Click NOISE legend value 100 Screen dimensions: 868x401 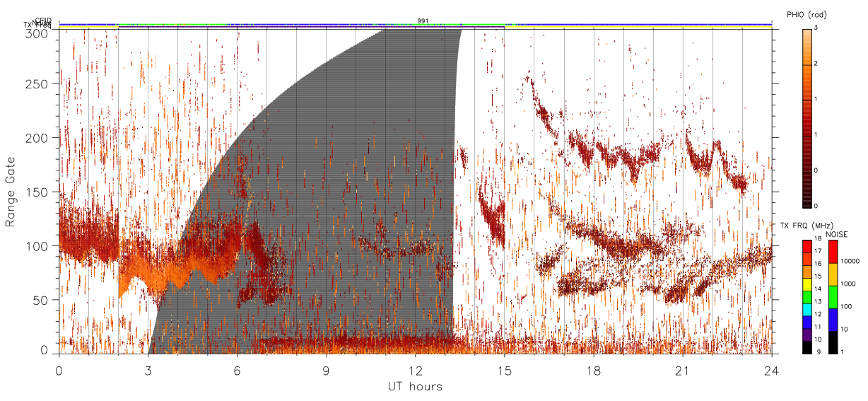[x=846, y=306]
